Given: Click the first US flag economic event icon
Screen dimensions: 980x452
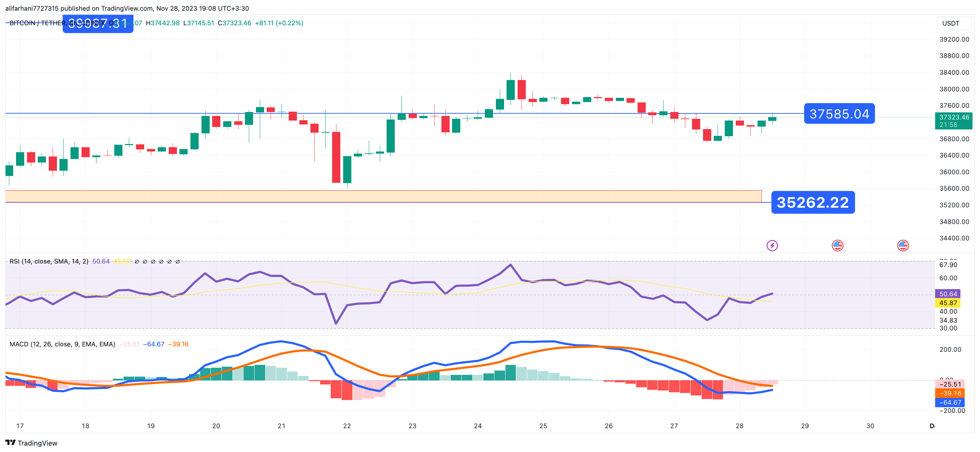Looking at the screenshot, I should 837,246.
